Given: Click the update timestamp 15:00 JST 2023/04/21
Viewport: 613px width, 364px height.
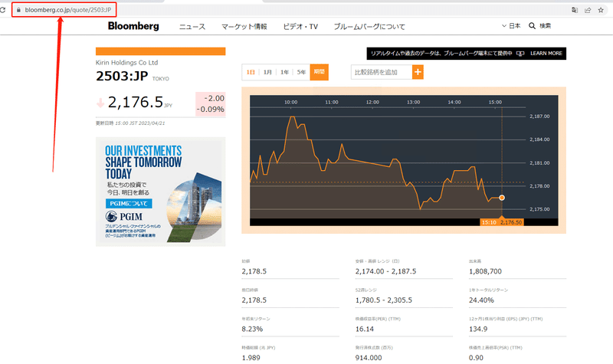Looking at the screenshot, I should point(140,123).
